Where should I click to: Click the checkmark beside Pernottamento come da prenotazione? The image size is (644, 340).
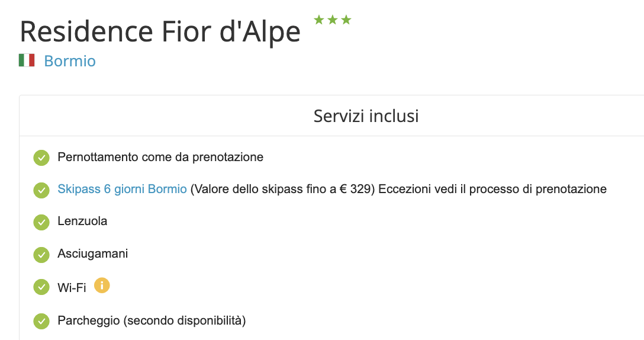pos(41,158)
